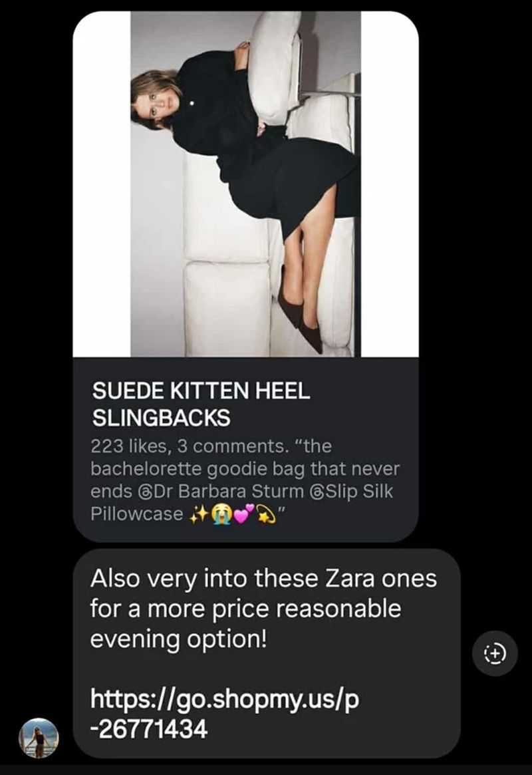This screenshot has width=532, height=775.
Task: Click the -26771434 portion of the link
Action: pyautogui.click(x=149, y=728)
